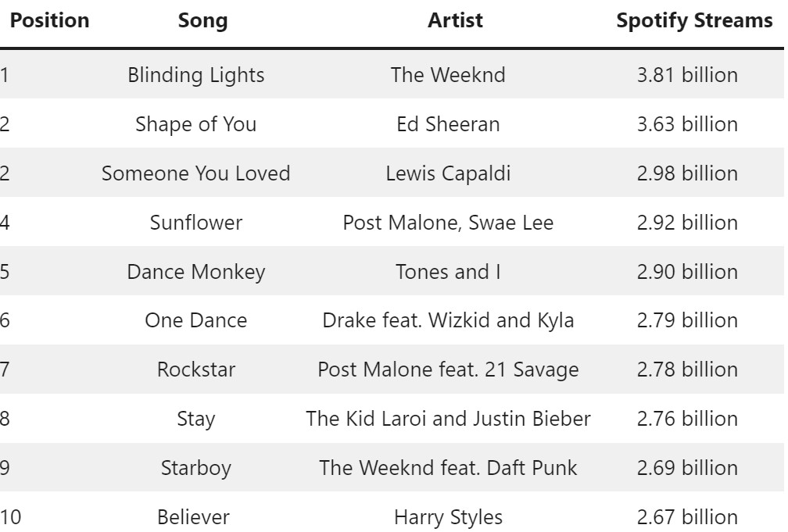Click Tones and I artist name
Viewport: 788px width, 532px height.
pyautogui.click(x=448, y=272)
